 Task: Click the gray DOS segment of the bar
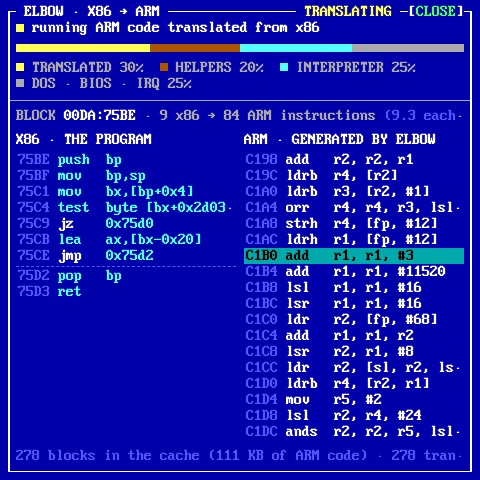(x=408, y=48)
